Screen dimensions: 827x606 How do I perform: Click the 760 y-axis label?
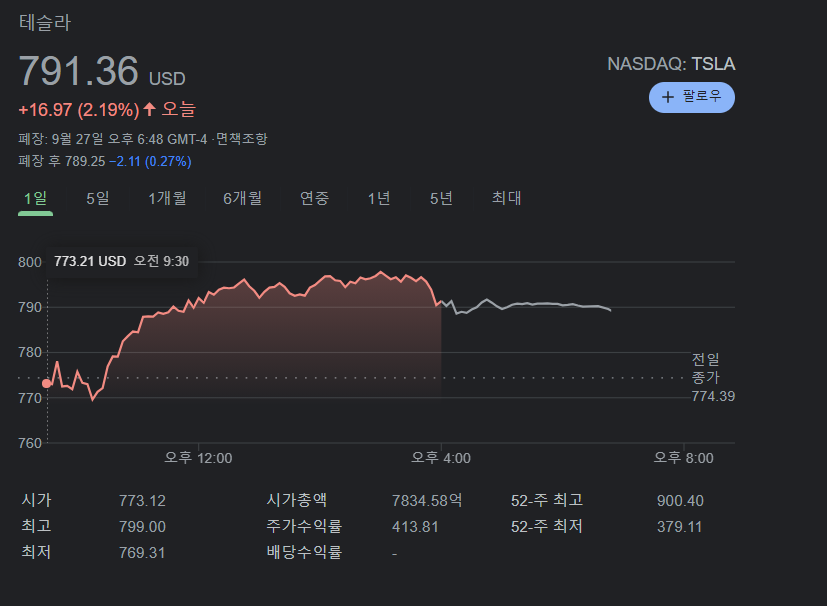pos(30,443)
